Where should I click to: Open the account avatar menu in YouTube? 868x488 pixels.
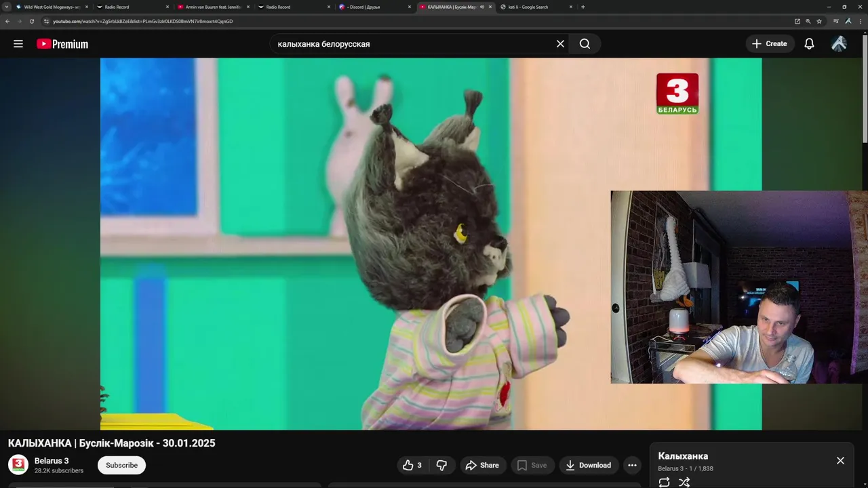(x=839, y=44)
